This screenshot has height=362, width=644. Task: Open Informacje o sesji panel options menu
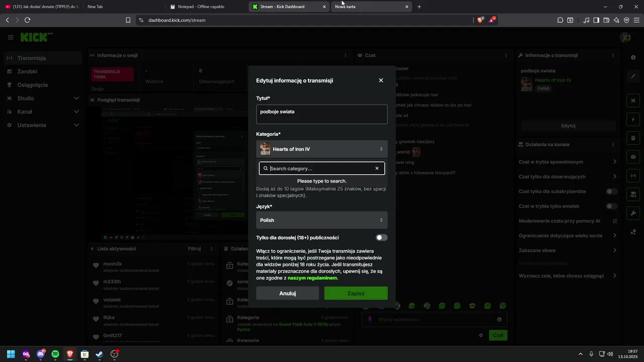pos(345,55)
